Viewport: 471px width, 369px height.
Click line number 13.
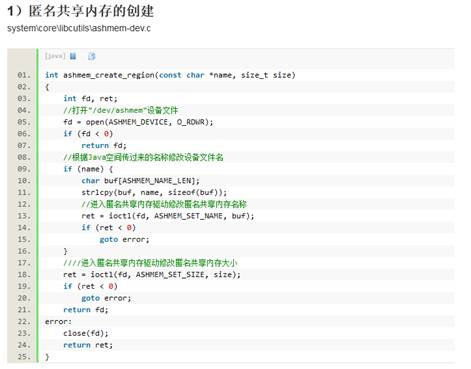[x=24, y=216]
